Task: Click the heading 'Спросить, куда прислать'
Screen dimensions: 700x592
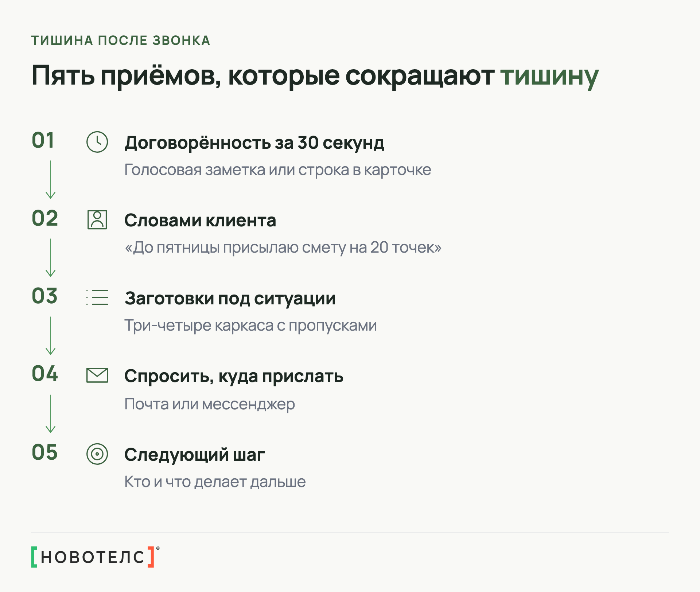Action: [x=234, y=377]
